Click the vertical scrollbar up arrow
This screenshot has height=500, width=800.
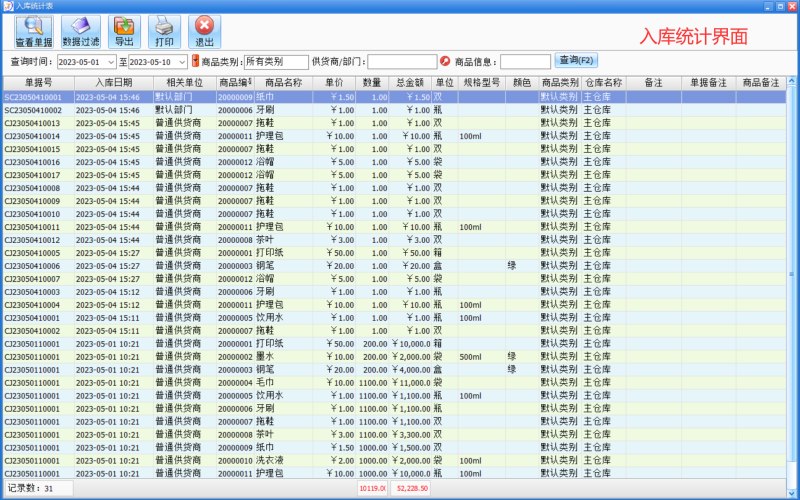coord(791,81)
